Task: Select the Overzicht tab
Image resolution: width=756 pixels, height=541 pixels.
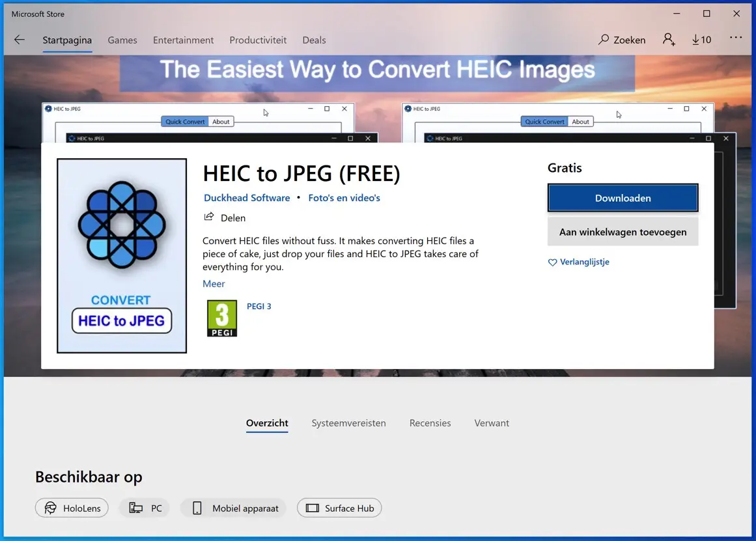Action: [267, 423]
